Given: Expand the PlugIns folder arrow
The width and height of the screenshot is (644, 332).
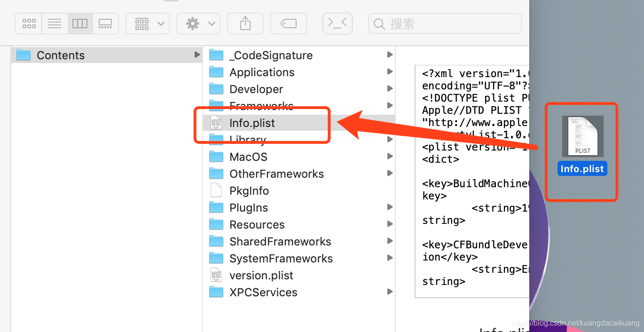Looking at the screenshot, I should tap(390, 207).
